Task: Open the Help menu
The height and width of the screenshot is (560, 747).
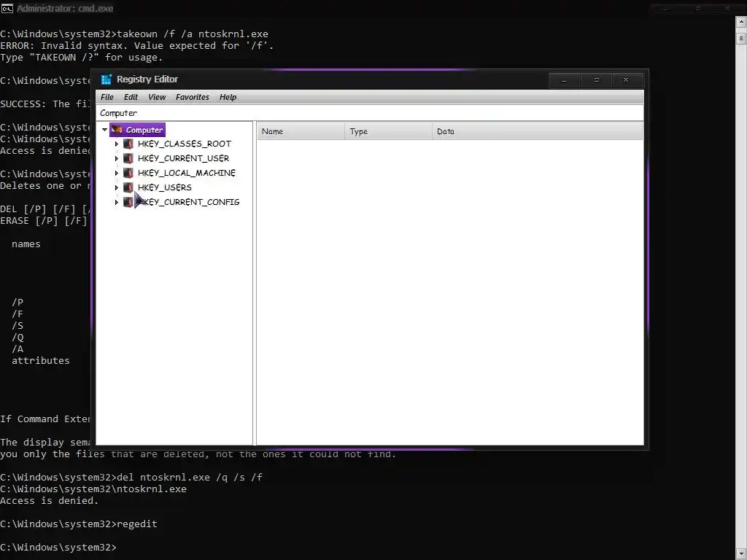Action: click(x=228, y=97)
